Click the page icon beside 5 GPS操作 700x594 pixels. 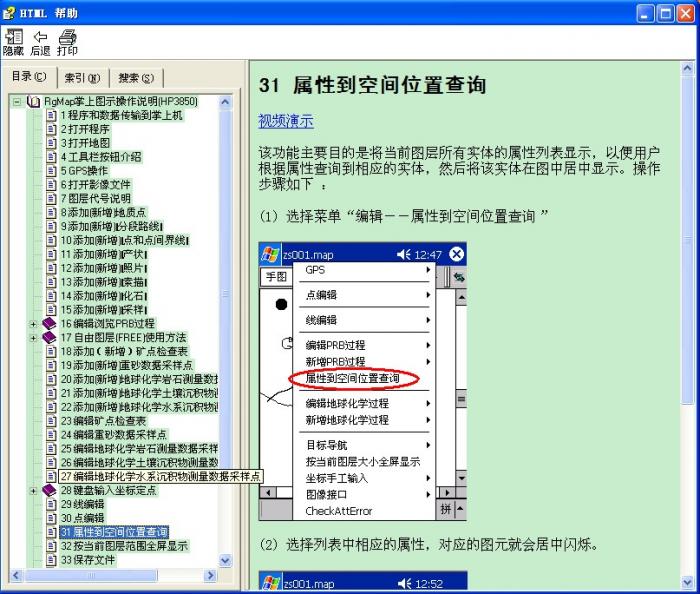tap(51, 170)
